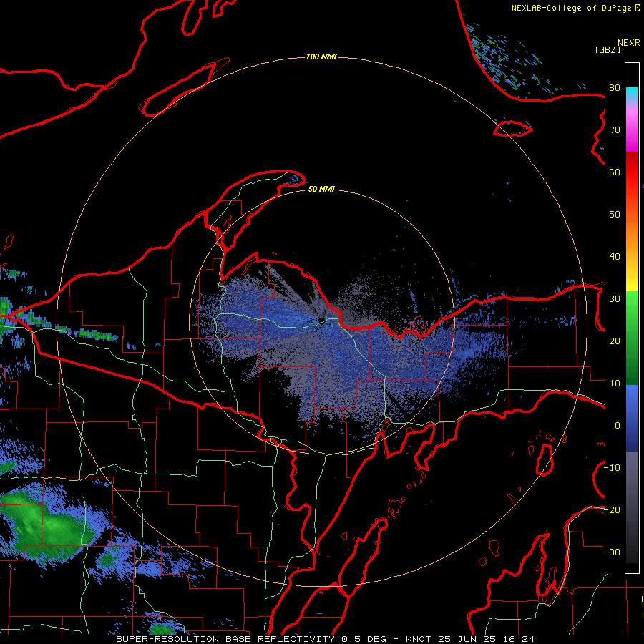Click the NEXR label above the color scale
Image resolution: width=644 pixels, height=644 pixels.
pyautogui.click(x=629, y=43)
